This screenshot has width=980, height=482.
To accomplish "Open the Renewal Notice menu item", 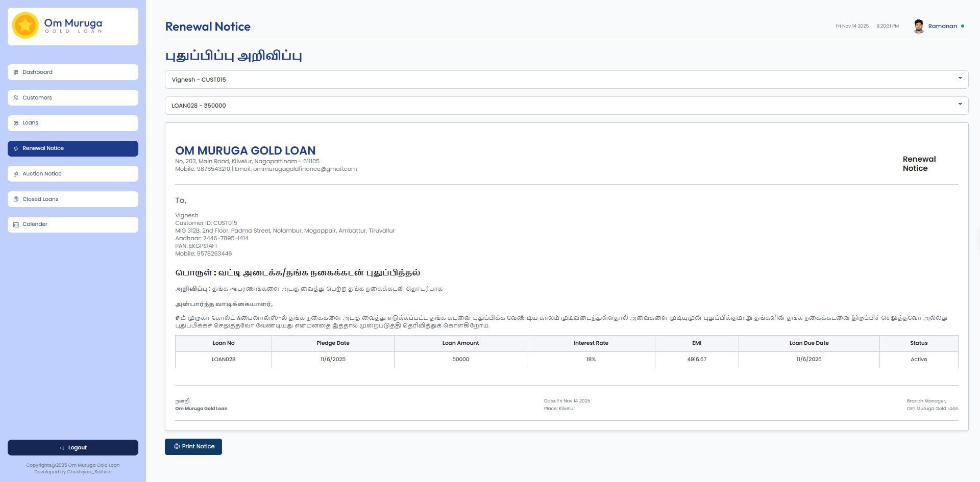I will [73, 148].
